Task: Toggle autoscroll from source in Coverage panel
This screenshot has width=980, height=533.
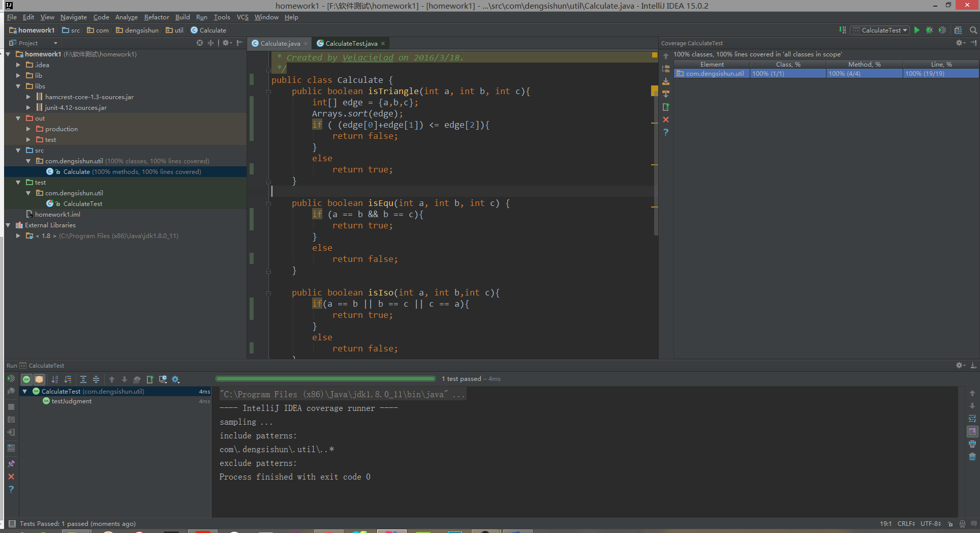Action: pos(666,94)
